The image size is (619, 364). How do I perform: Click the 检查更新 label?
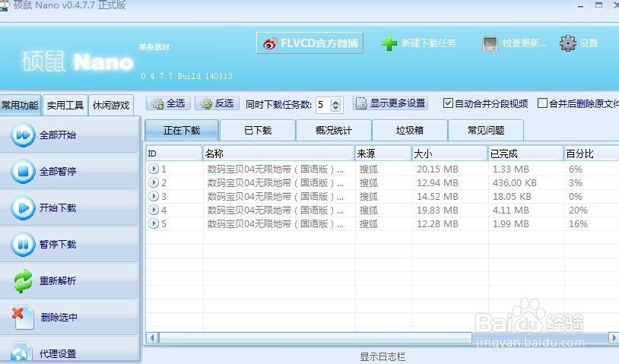pyautogui.click(x=524, y=43)
